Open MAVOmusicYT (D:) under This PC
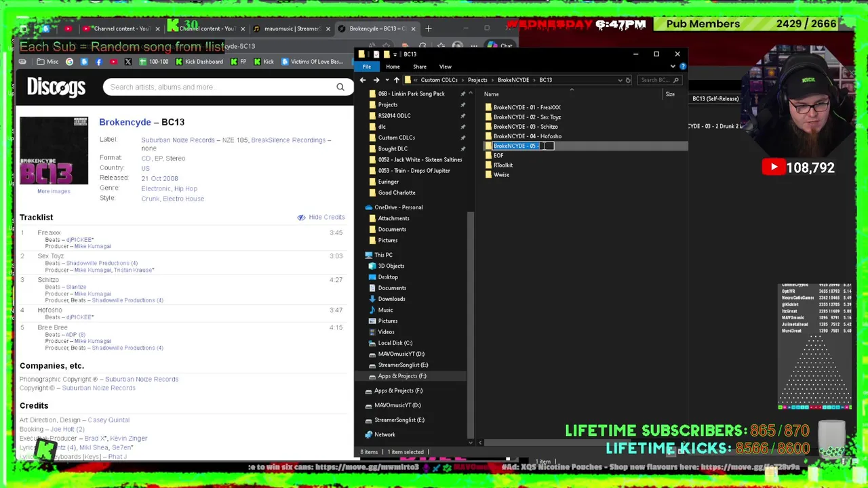The width and height of the screenshot is (868, 488). tap(401, 354)
